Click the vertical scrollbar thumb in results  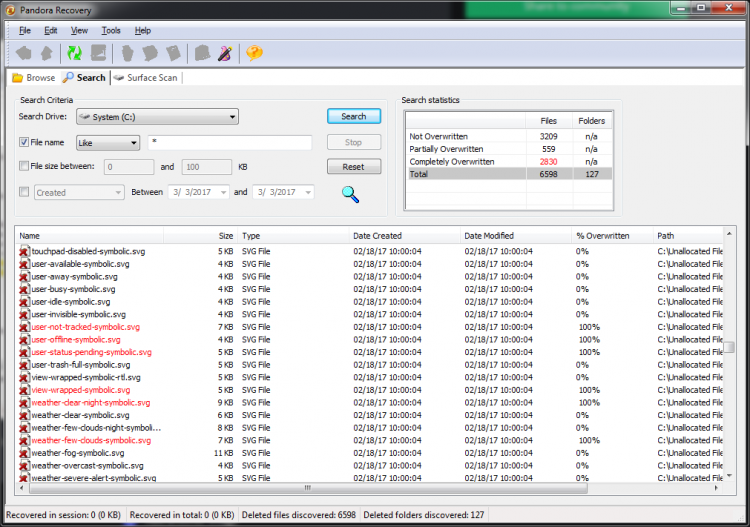click(x=729, y=347)
